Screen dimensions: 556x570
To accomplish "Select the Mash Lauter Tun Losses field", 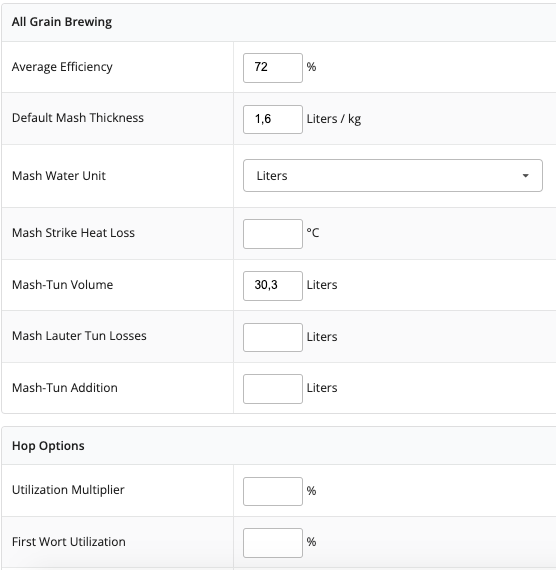I will [273, 337].
